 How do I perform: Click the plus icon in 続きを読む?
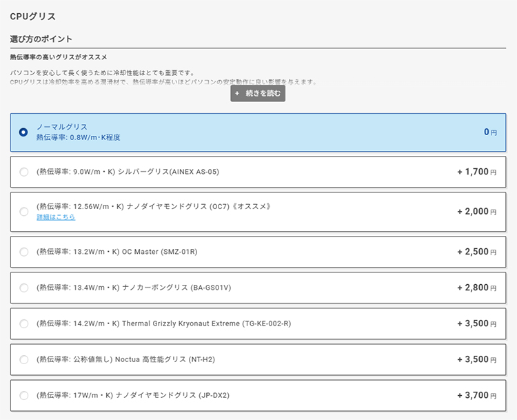237,94
